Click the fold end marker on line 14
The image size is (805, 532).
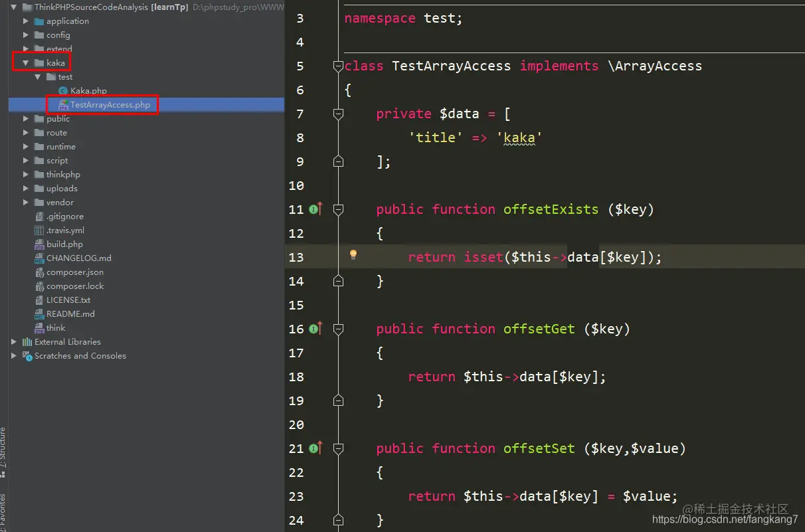click(x=338, y=281)
